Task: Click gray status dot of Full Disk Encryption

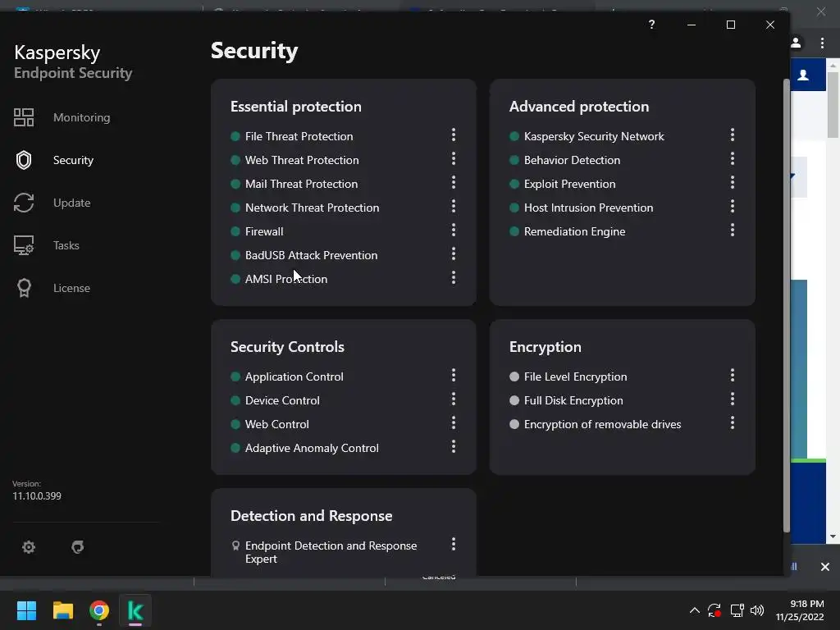Action: point(514,400)
